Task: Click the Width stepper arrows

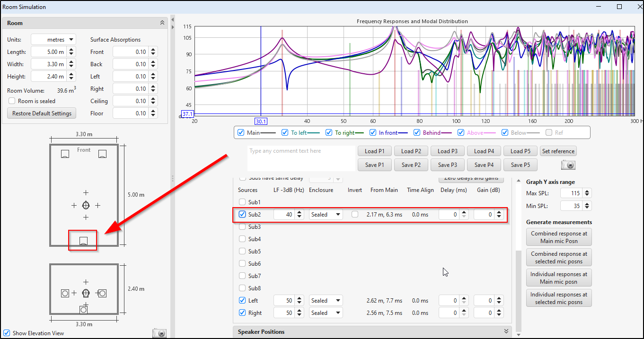Action: [71, 64]
